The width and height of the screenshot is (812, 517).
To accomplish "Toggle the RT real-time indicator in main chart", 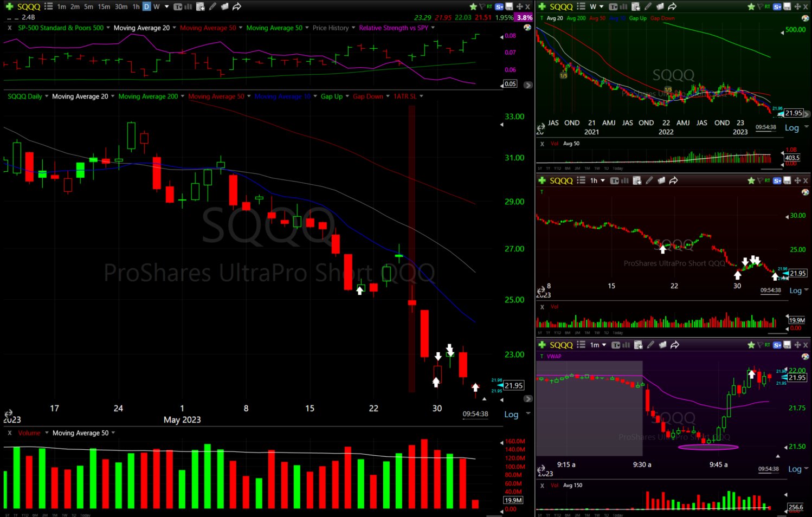I will point(489,7).
